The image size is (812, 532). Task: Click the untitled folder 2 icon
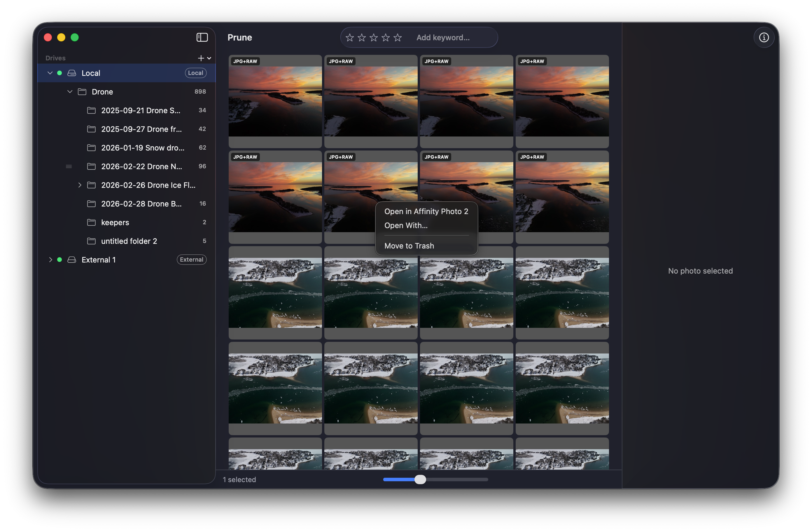(x=91, y=241)
